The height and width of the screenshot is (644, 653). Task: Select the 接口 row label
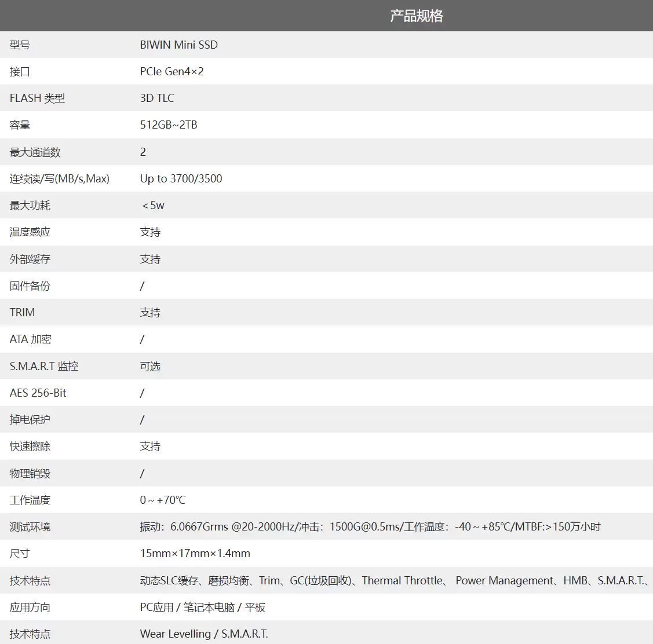point(20,71)
